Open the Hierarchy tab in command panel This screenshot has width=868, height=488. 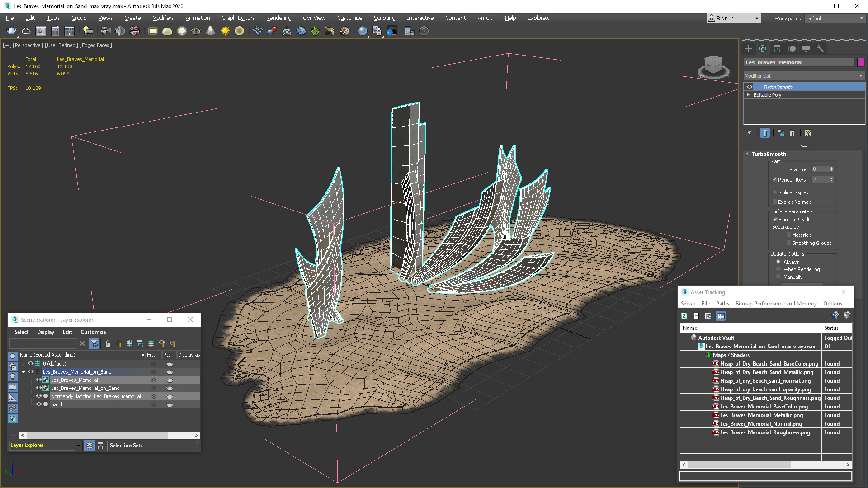[777, 49]
